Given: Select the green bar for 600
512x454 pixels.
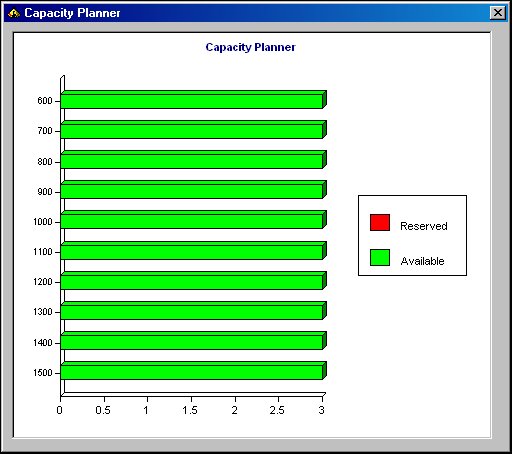Looking at the screenshot, I should [193, 100].
